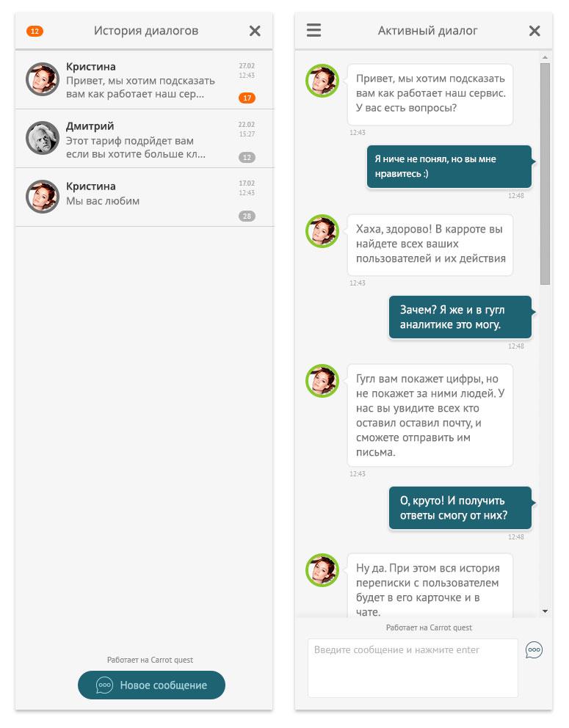Viewport: 569px width, 728px height.
Task: Click the orange 17 message count badge
Action: click(x=247, y=98)
